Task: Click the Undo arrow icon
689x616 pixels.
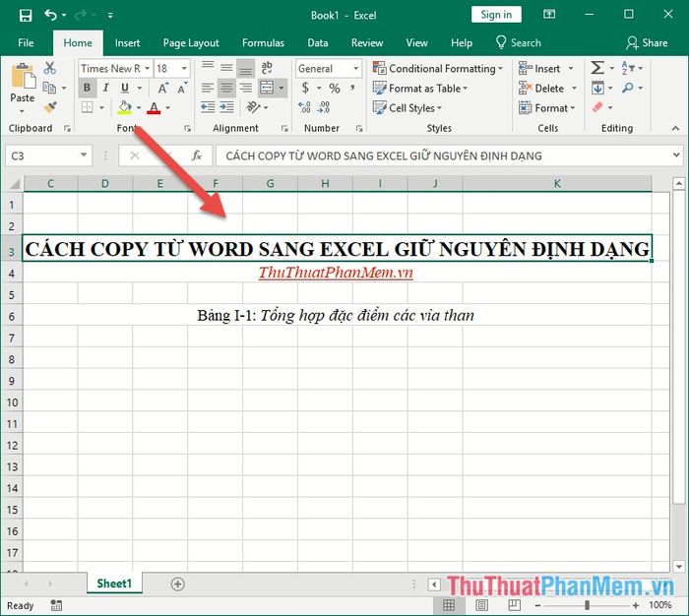Action: (x=50, y=16)
